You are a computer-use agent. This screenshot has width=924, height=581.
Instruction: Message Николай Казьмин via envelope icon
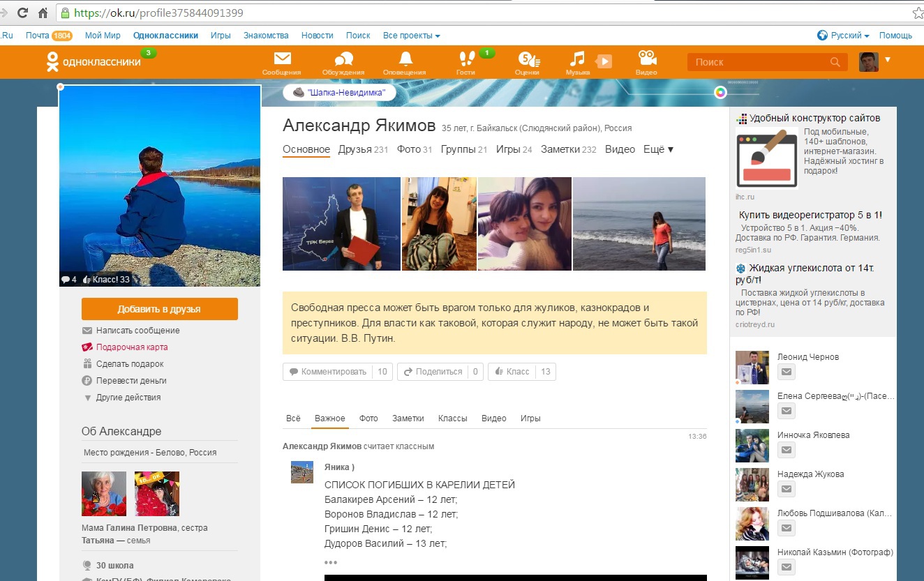(x=787, y=568)
